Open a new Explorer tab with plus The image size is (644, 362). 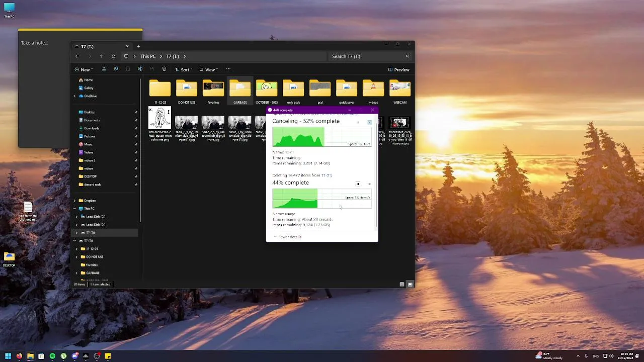(138, 46)
